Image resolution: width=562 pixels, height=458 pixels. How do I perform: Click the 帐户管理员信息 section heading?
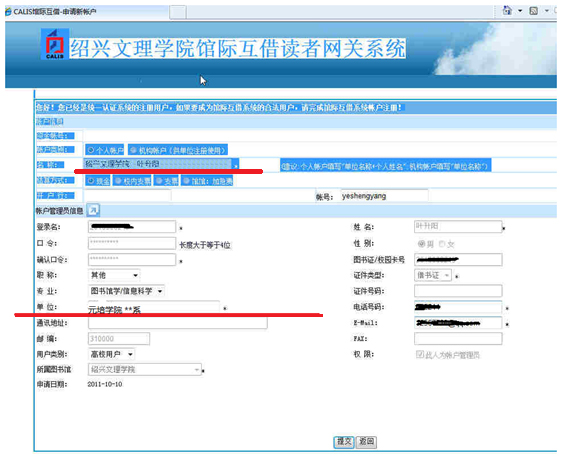click(59, 211)
